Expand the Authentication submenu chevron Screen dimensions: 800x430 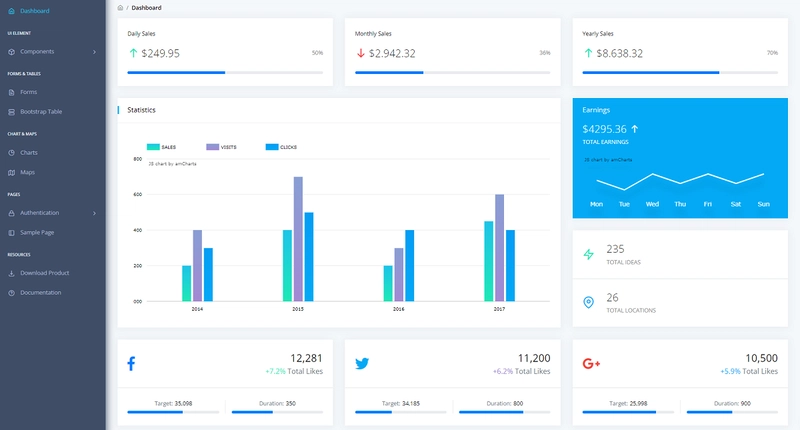94,213
